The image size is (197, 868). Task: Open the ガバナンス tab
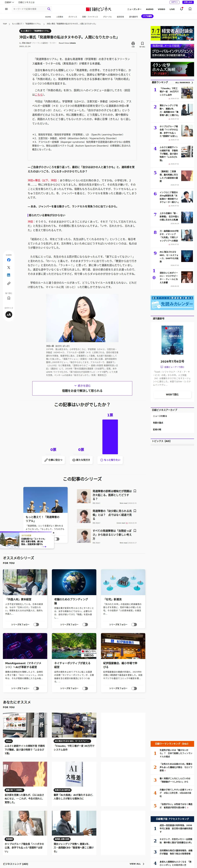coord(73,16)
